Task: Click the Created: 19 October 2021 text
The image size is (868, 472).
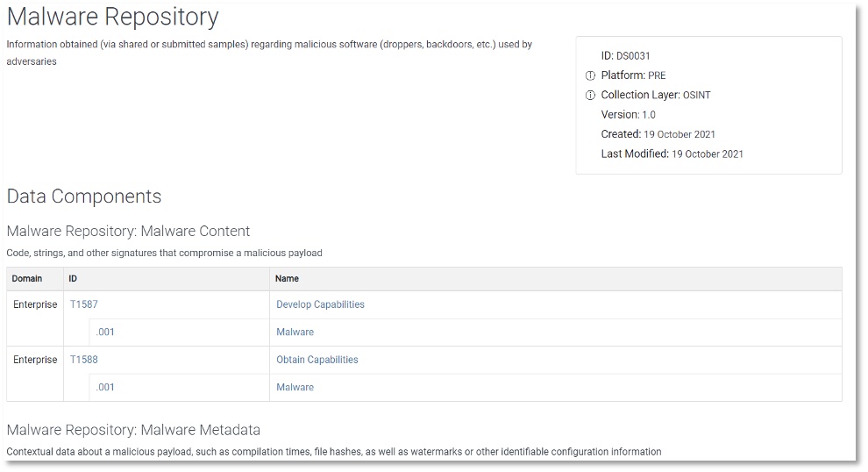Action: 658,134
